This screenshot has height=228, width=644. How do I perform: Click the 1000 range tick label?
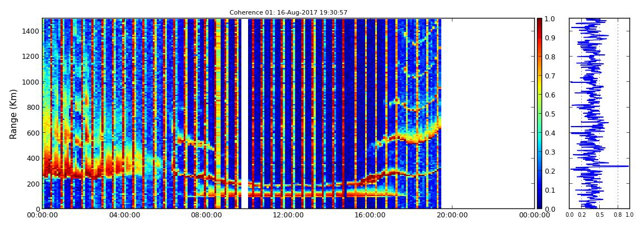coord(31,82)
